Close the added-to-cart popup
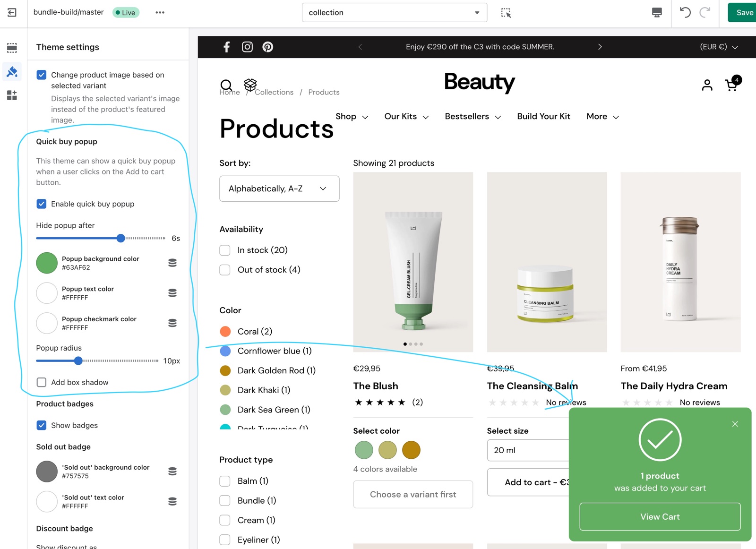This screenshot has height=549, width=756. (x=735, y=424)
